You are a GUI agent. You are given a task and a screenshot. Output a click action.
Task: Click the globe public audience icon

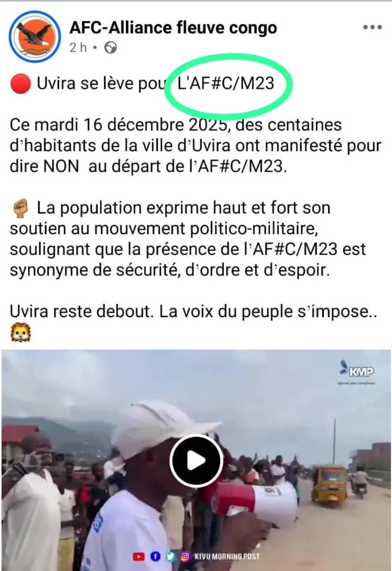(x=110, y=48)
